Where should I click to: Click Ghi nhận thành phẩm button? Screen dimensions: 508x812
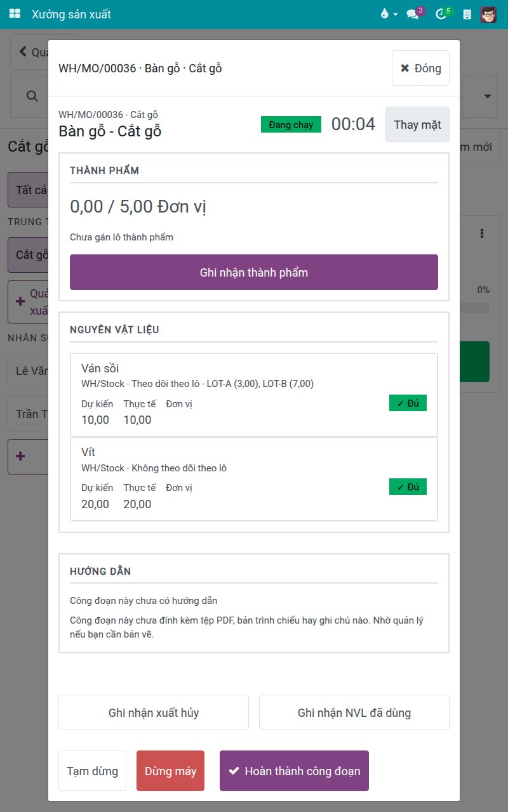click(254, 272)
